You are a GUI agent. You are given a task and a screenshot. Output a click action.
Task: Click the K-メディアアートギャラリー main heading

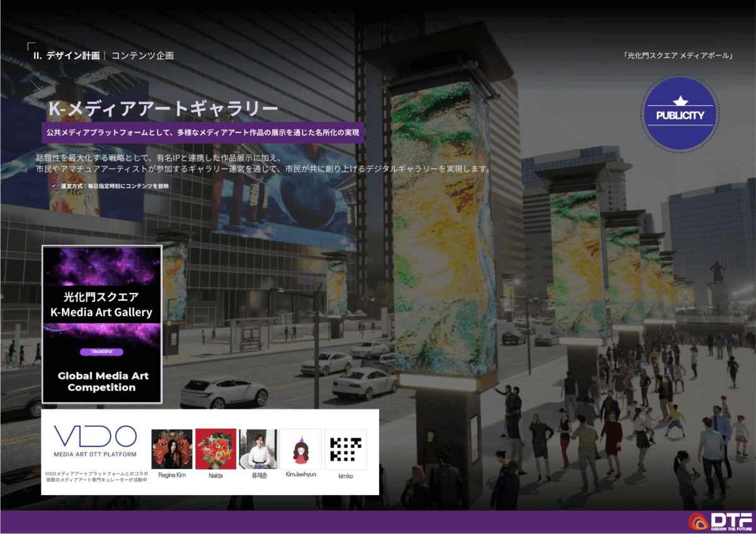coord(163,109)
